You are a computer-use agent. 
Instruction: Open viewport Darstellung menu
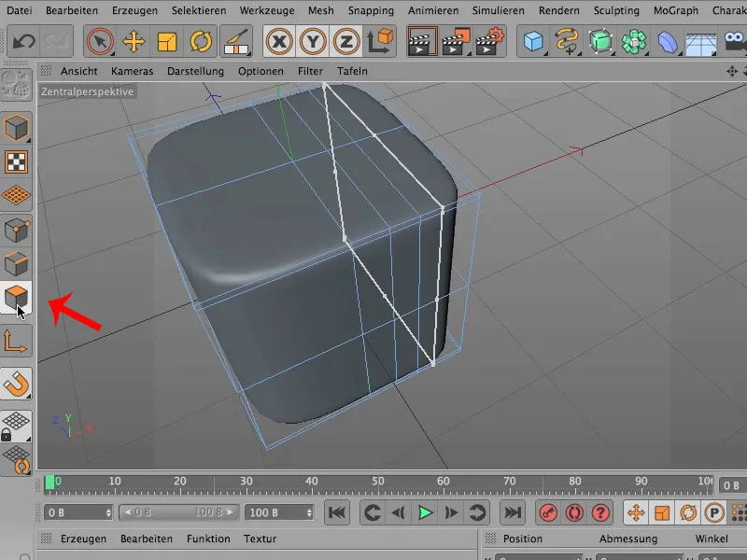click(195, 71)
